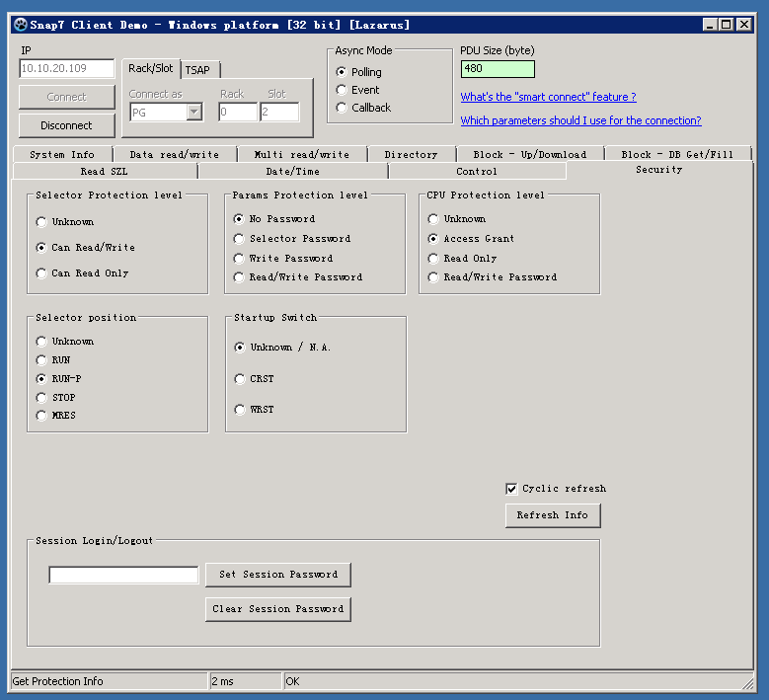Open the Control tab
The width and height of the screenshot is (769, 700).
(x=477, y=171)
